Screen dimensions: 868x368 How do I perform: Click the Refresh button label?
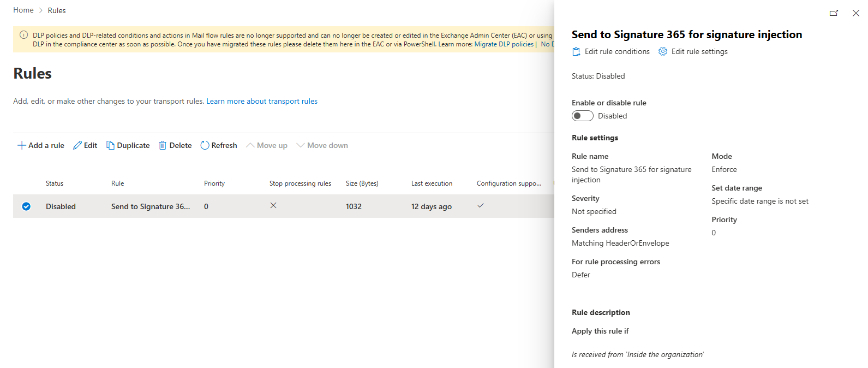click(224, 145)
